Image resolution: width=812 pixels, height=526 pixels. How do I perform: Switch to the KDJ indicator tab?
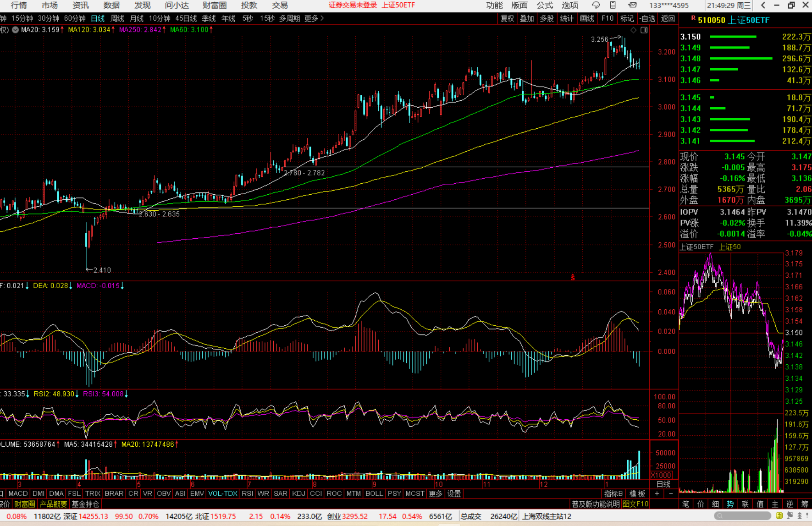pos(298,493)
